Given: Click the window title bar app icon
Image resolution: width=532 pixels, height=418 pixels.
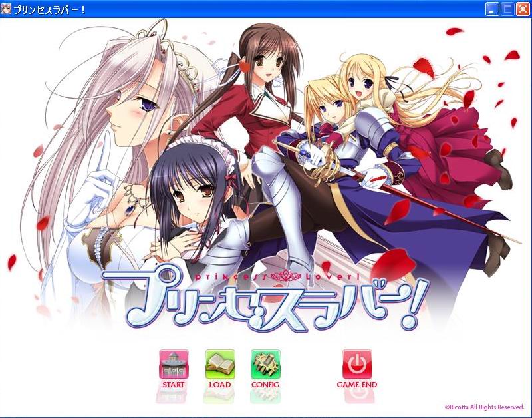Looking at the screenshot, I should tap(6, 9).
